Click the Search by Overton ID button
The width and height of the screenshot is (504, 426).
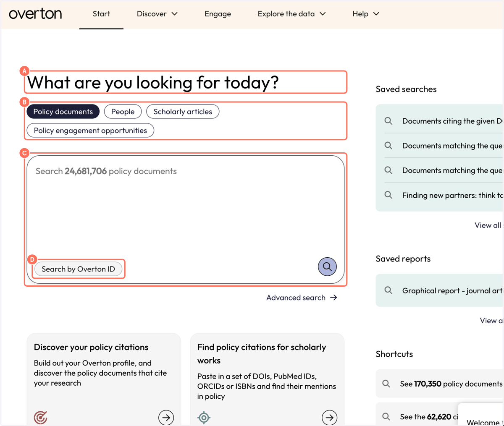click(x=78, y=269)
